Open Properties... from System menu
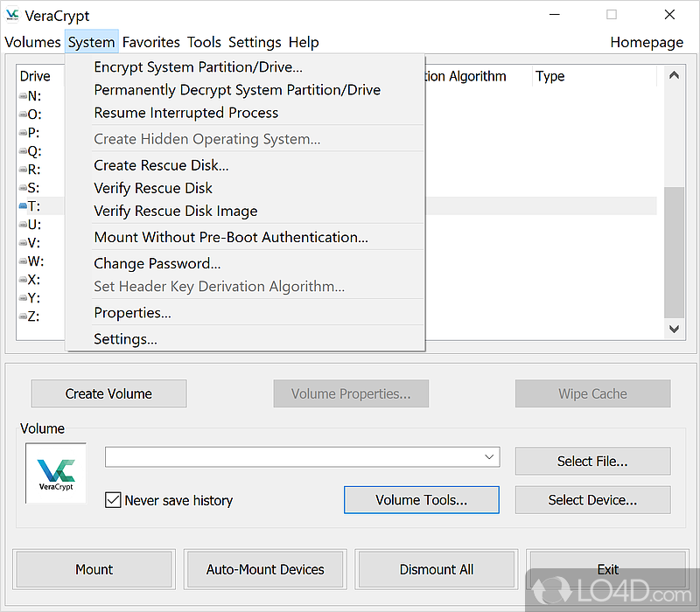Image resolution: width=700 pixels, height=612 pixels. tap(245, 312)
